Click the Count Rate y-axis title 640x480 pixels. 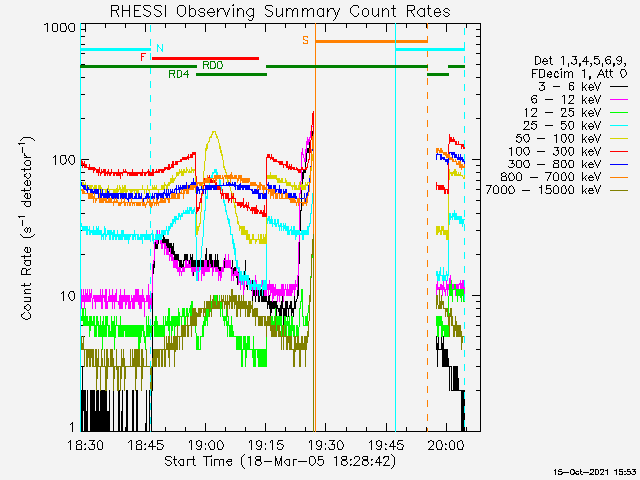[x=26, y=228]
